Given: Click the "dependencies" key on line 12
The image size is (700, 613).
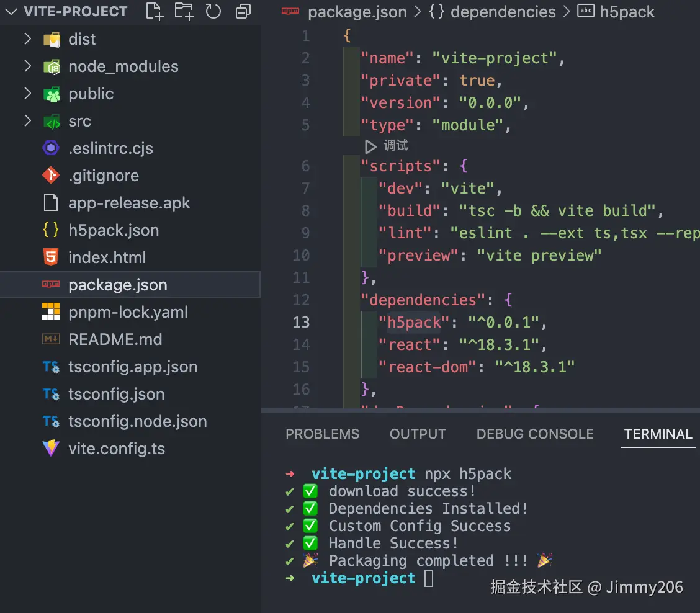Looking at the screenshot, I should [x=423, y=300].
